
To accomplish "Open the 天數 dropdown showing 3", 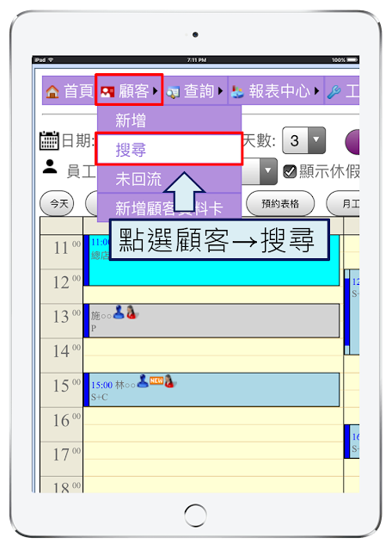I will [303, 140].
